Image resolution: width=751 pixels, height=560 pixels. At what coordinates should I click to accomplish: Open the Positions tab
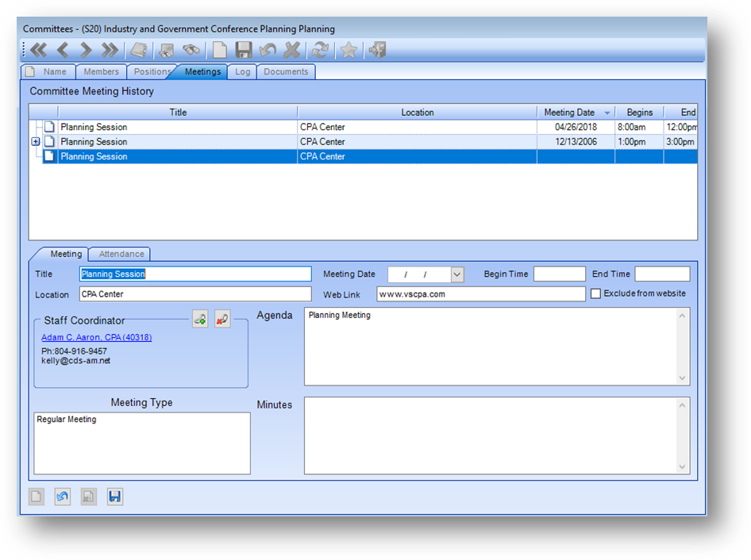152,72
